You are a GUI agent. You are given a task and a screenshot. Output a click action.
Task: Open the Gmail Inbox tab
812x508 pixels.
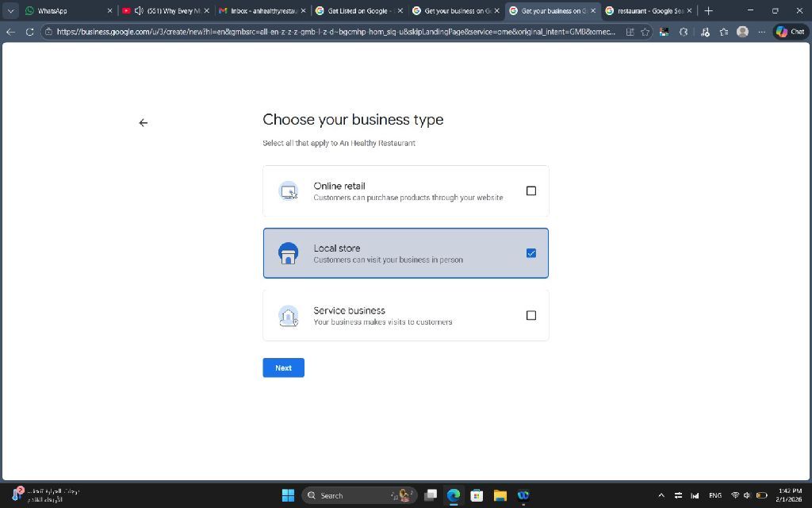[x=258, y=11]
